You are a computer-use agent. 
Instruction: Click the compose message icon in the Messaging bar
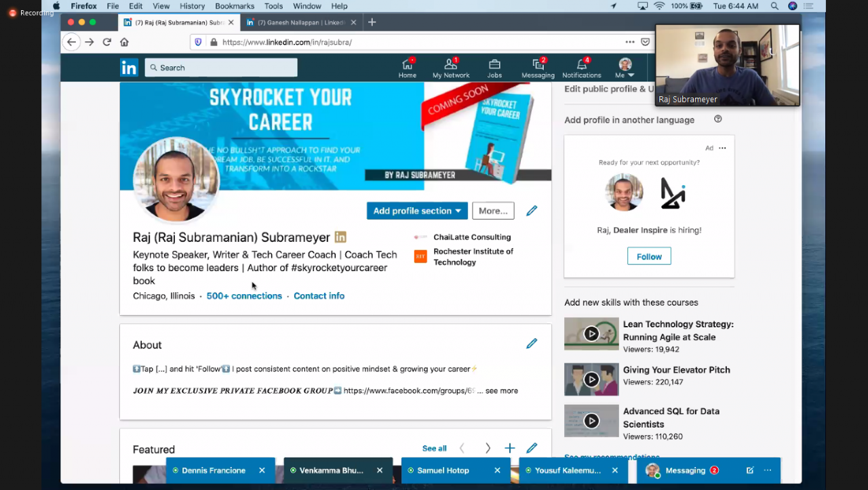pos(750,470)
